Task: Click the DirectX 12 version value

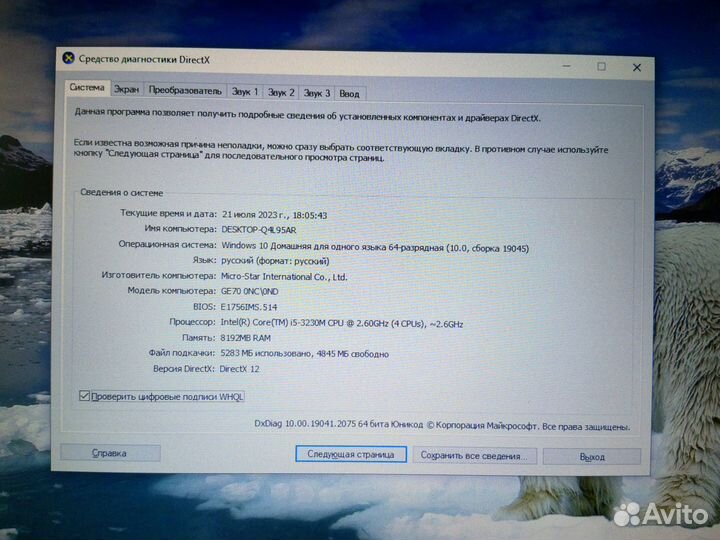Action: 239,369
